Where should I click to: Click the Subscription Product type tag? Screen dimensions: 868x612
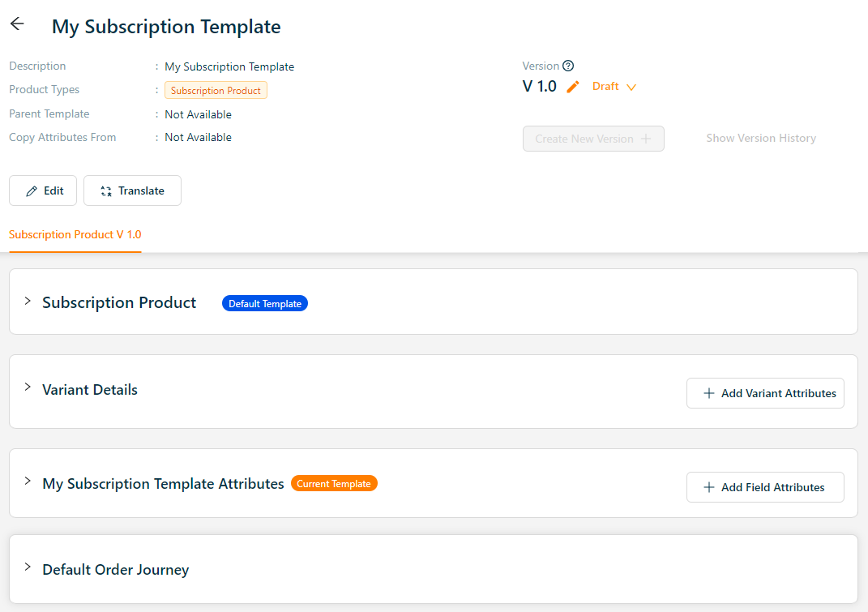[x=216, y=91]
